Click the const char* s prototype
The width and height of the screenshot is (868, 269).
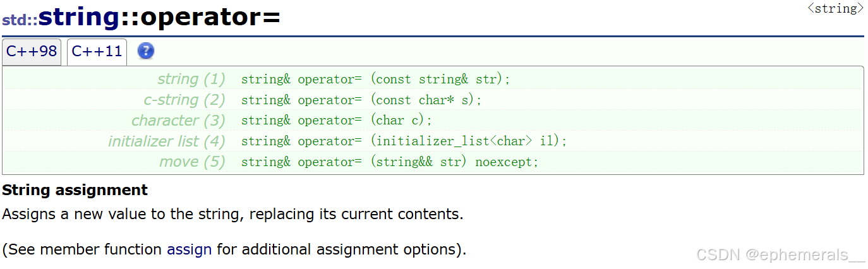pos(361,100)
